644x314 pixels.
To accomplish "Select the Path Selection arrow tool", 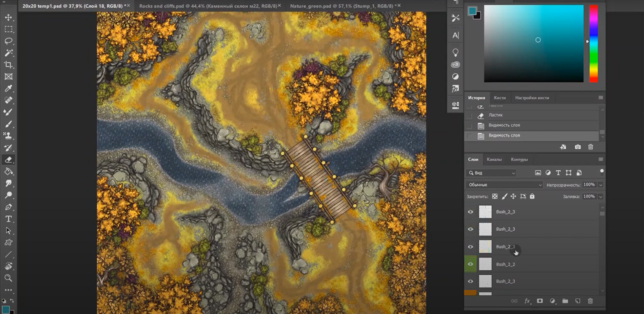I will (8, 231).
